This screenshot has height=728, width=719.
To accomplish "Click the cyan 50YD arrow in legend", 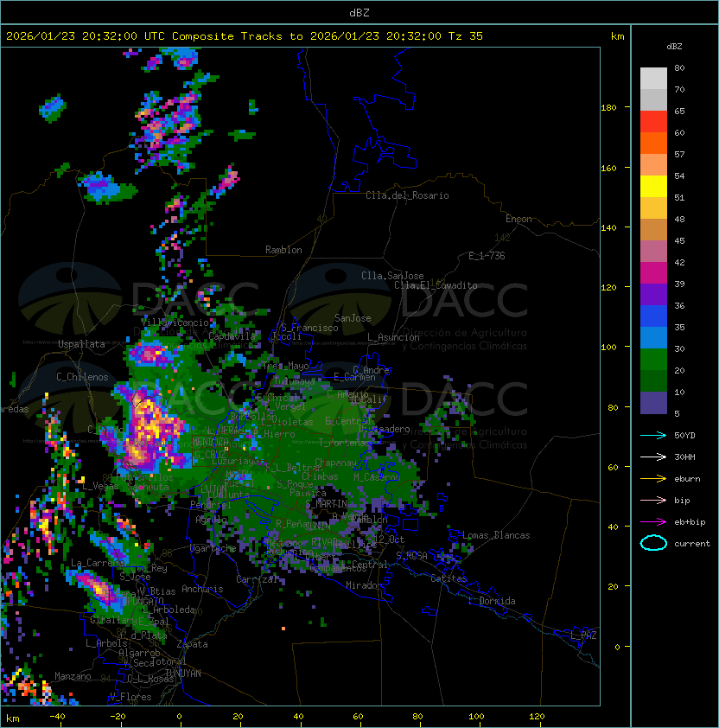I will pyautogui.click(x=653, y=436).
